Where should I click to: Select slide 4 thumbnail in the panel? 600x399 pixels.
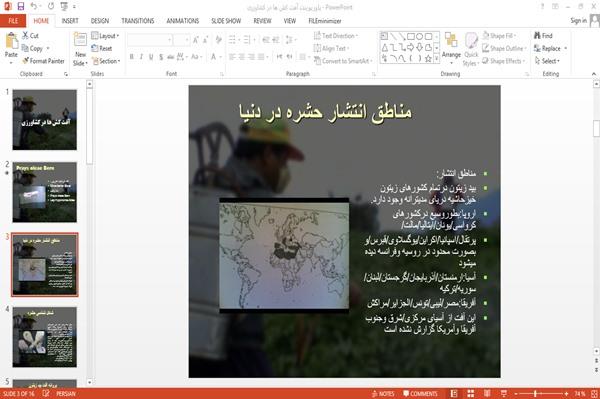click(45, 337)
